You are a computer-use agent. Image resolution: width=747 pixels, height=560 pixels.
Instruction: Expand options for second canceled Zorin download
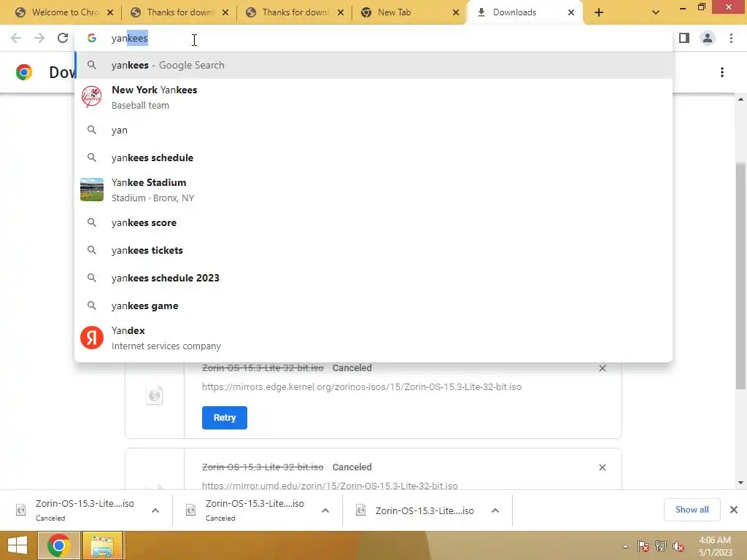325,510
